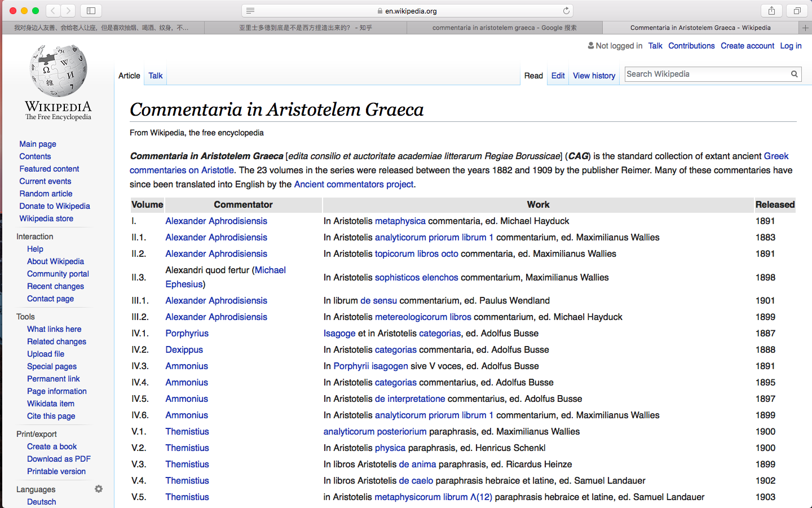The width and height of the screenshot is (812, 508).
Task: Open View history tab
Action: pyautogui.click(x=594, y=76)
